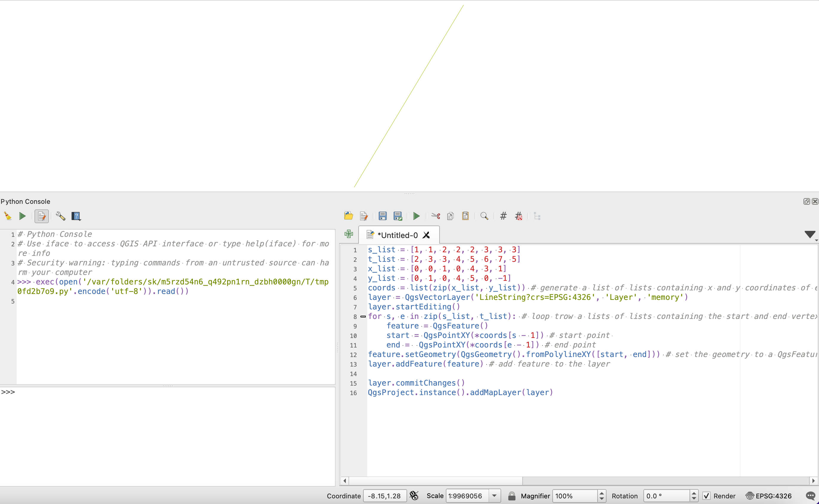Close the *Untitled-0 tab
Screen dimensions: 819x504
click(426, 235)
